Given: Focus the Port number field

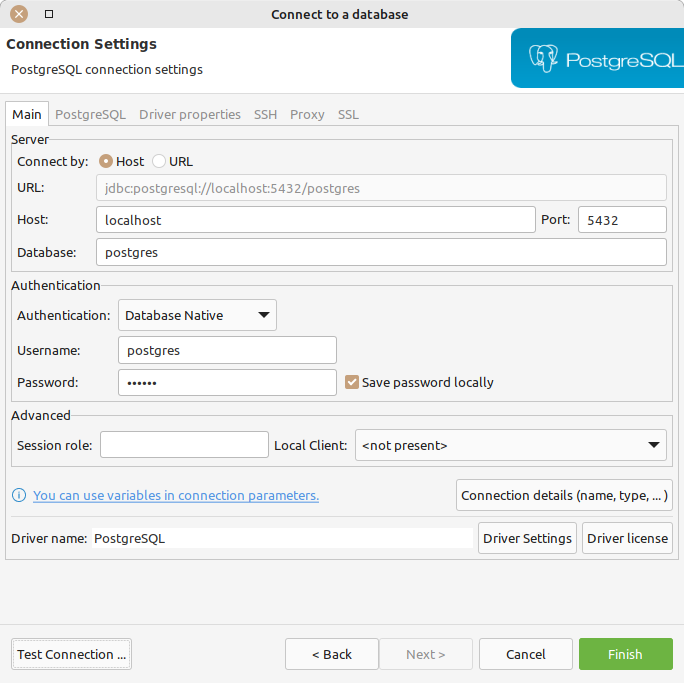Looking at the screenshot, I should point(621,220).
